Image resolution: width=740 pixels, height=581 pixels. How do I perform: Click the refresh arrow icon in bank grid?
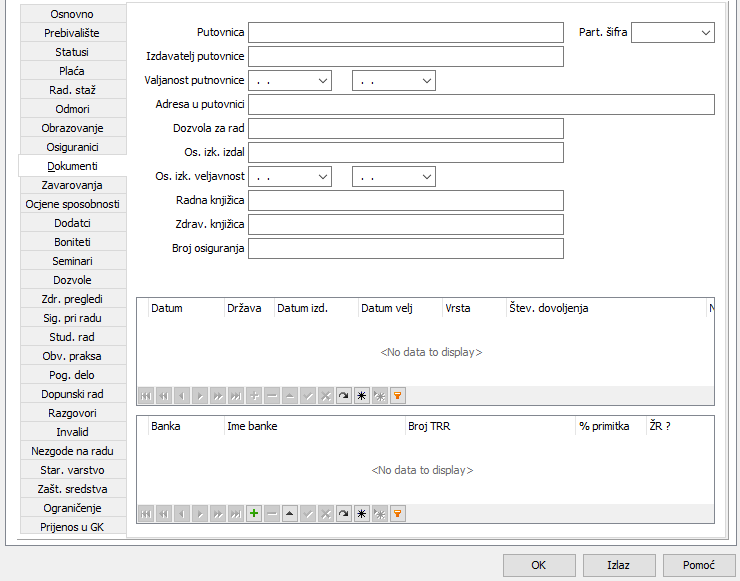pyautogui.click(x=343, y=513)
